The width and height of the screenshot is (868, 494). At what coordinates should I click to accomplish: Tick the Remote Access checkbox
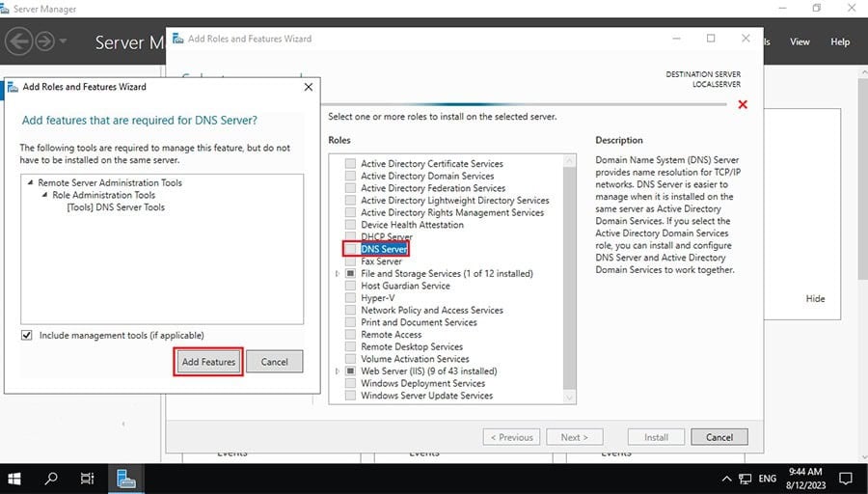click(x=350, y=334)
